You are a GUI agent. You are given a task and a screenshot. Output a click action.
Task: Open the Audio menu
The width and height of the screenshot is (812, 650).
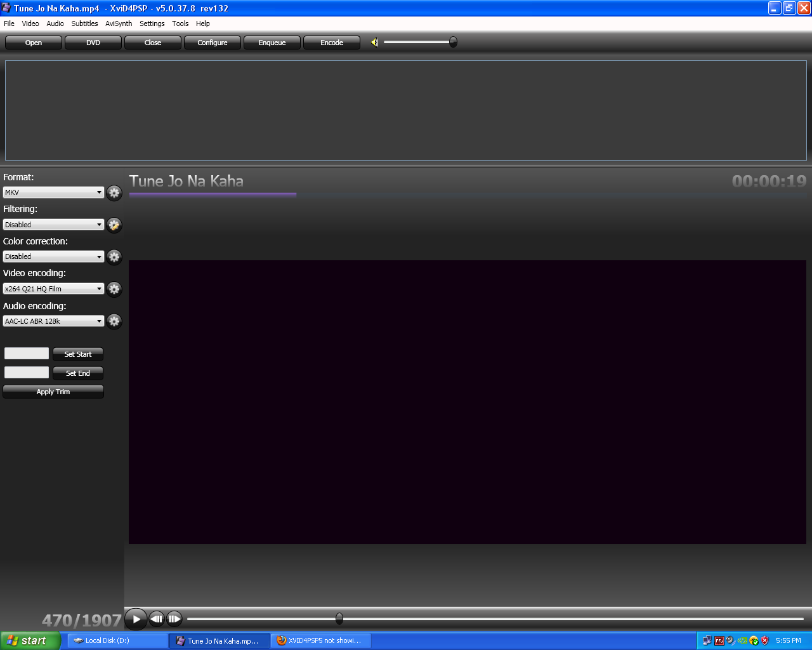[x=55, y=23]
